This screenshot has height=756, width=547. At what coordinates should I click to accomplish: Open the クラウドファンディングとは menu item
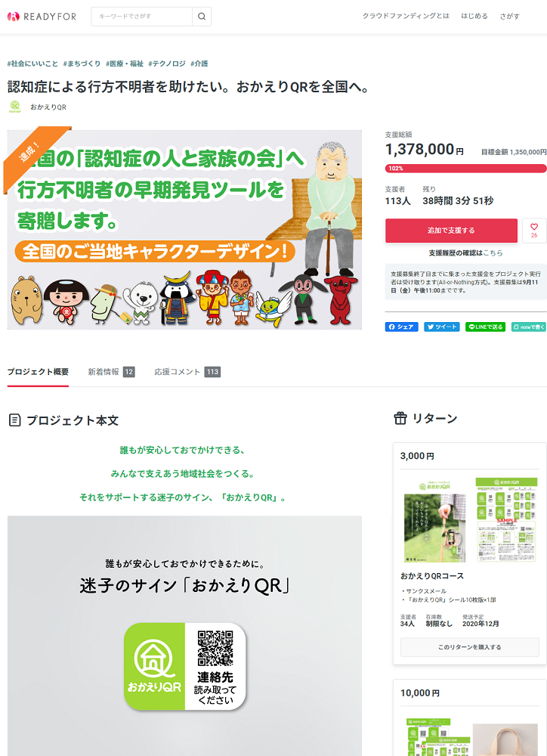coord(406,16)
